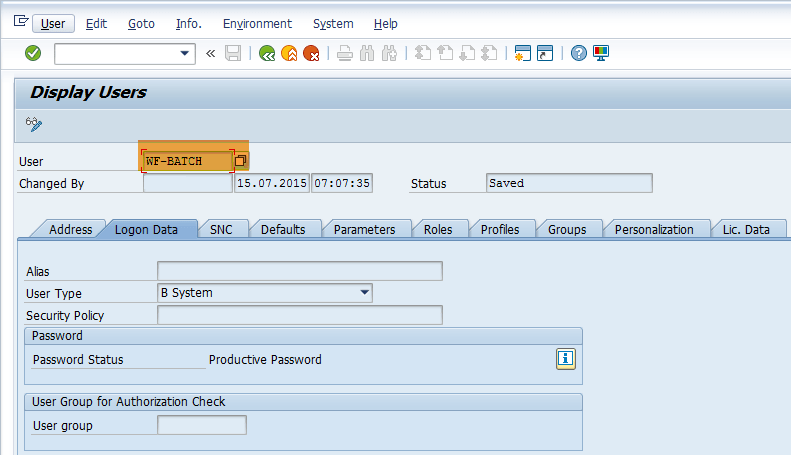791x455 pixels.
Task: Click the time value 07:07:35
Action: click(x=342, y=183)
